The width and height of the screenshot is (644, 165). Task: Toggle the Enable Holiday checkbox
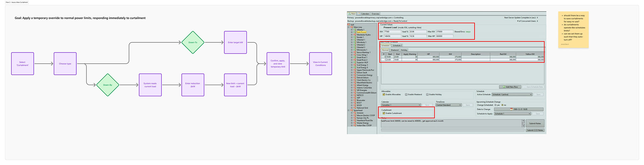pos(427,95)
